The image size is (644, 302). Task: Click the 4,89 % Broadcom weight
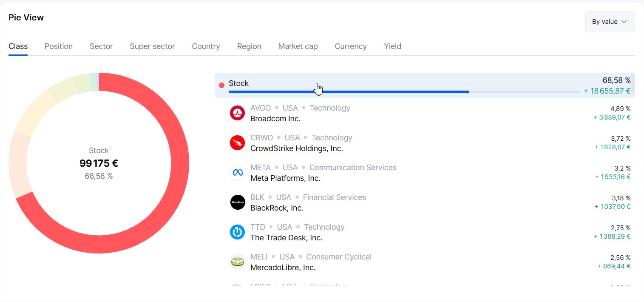[620, 109]
